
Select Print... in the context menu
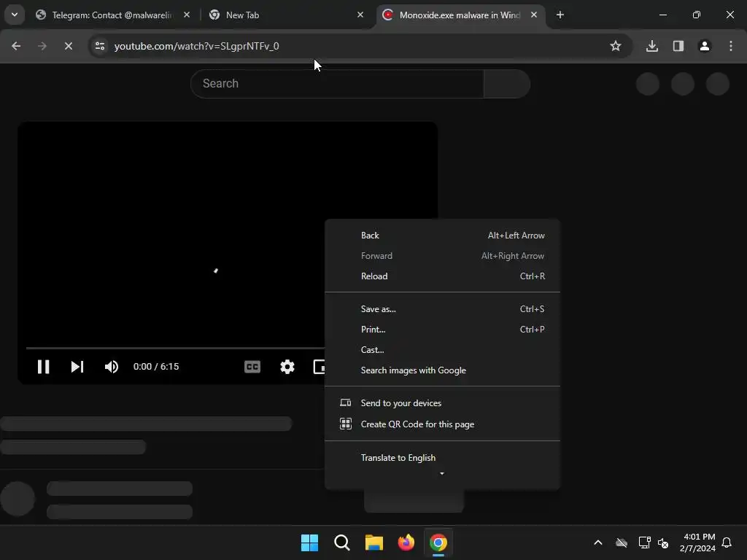(x=442, y=330)
